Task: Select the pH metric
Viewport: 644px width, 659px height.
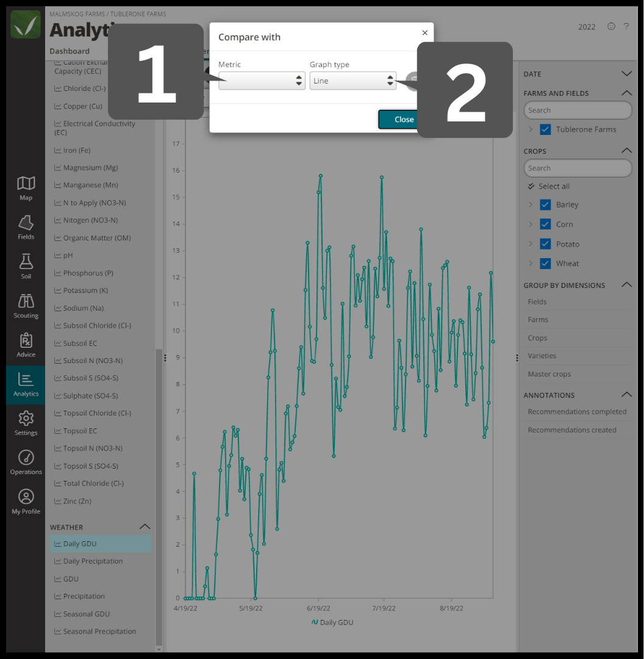Action: point(63,255)
